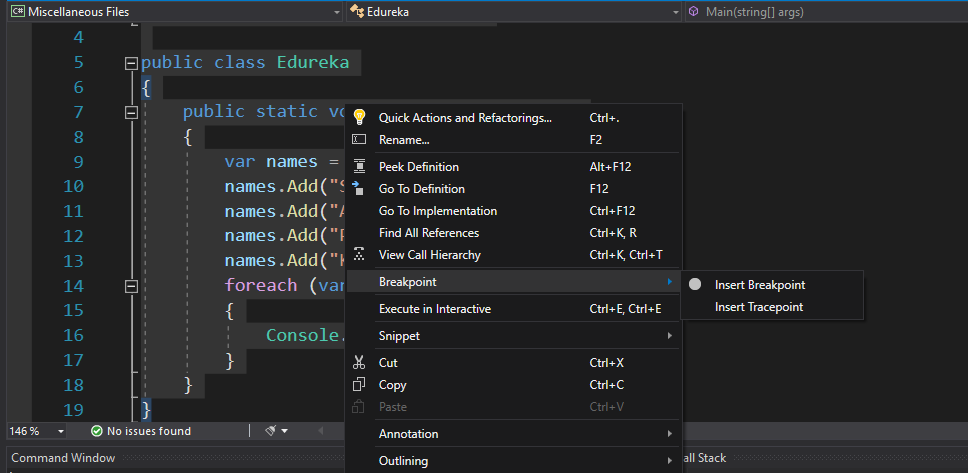Click the public static text on line 7

250,112
